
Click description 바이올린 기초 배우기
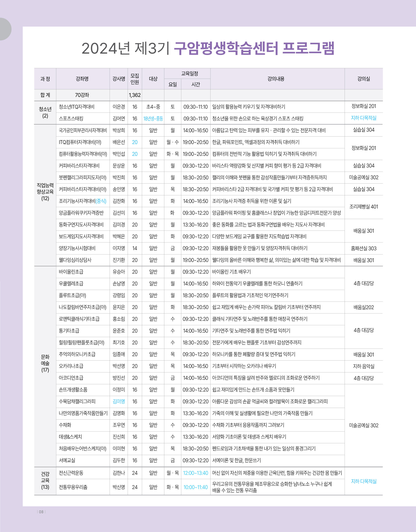coord(232,272)
